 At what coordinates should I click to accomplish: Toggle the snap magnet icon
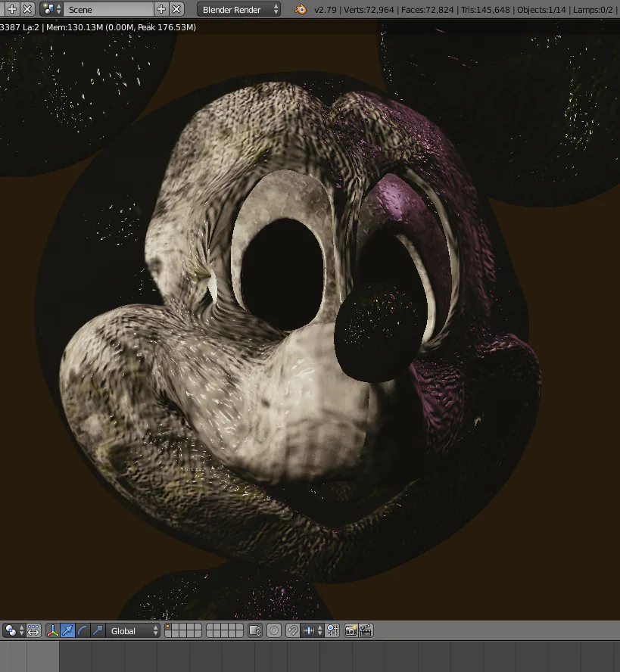click(293, 630)
